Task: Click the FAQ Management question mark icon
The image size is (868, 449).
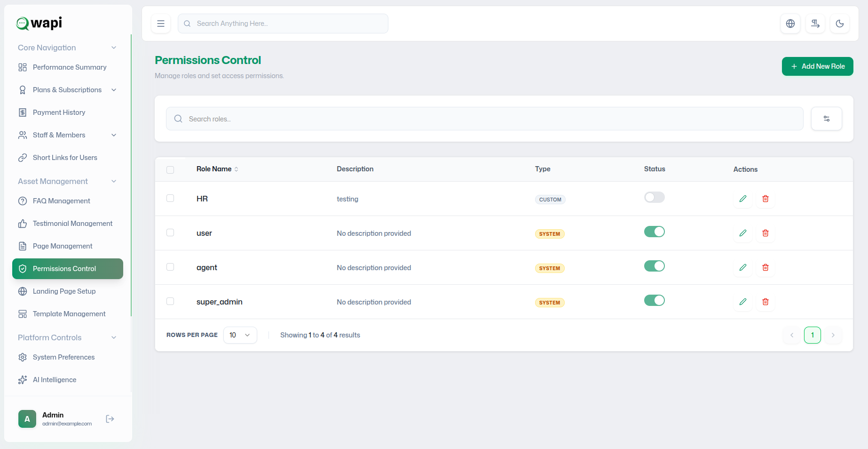Action: 23,201
